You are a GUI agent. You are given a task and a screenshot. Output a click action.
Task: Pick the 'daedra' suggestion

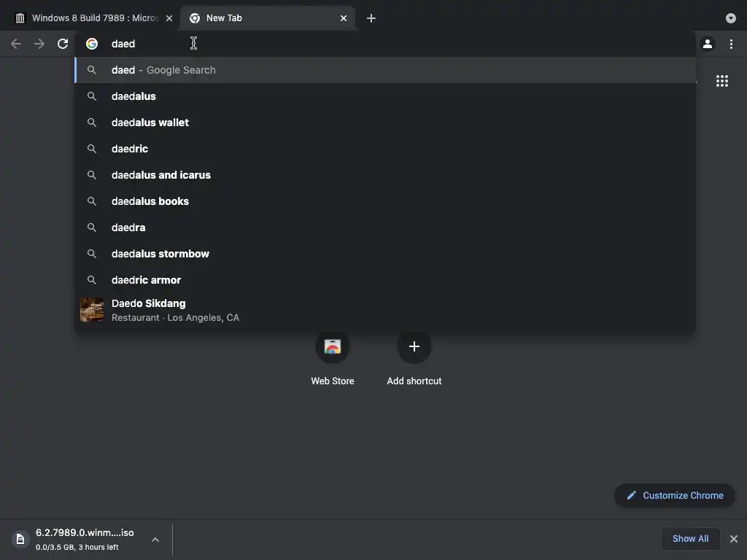click(x=385, y=227)
